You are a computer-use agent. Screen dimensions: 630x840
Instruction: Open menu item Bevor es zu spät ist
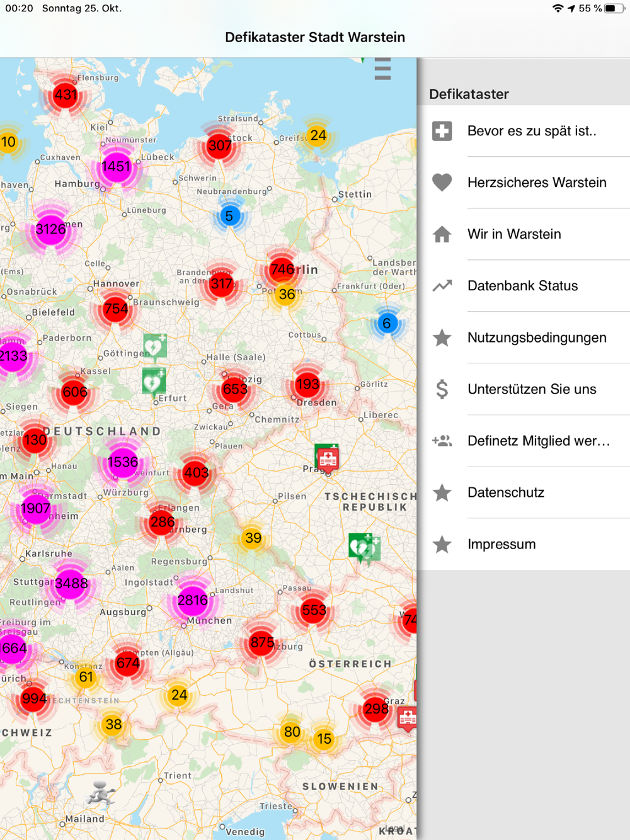pos(524,131)
